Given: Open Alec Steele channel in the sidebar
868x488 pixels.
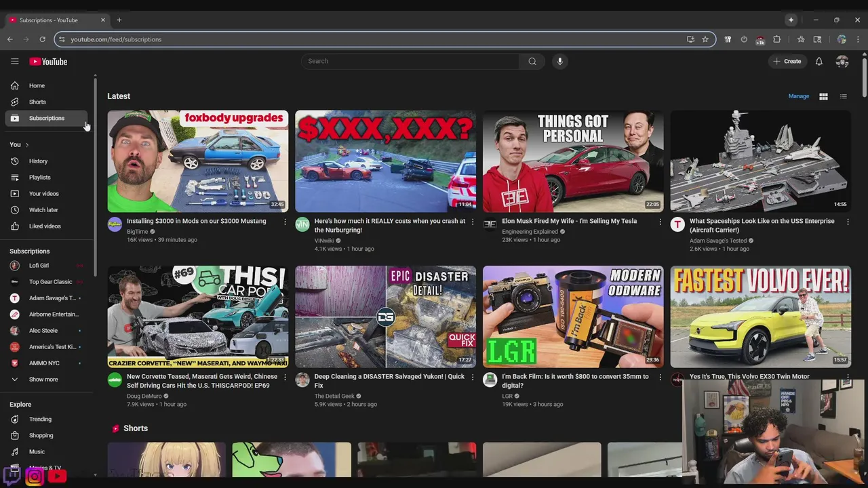Looking at the screenshot, I should (46, 331).
